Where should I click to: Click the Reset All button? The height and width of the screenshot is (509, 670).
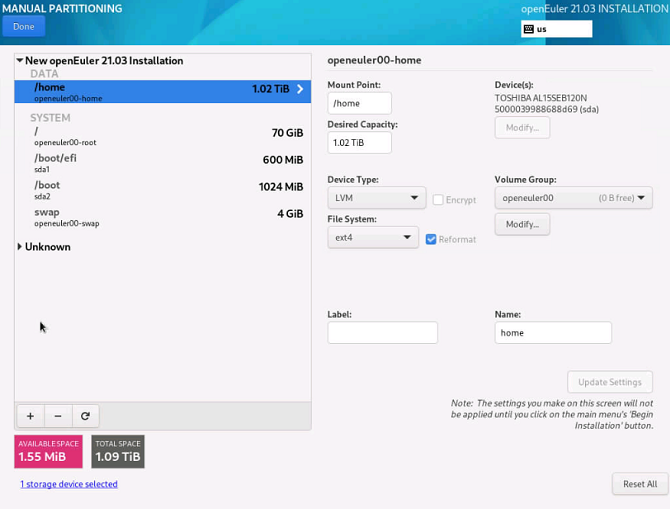pyautogui.click(x=639, y=484)
